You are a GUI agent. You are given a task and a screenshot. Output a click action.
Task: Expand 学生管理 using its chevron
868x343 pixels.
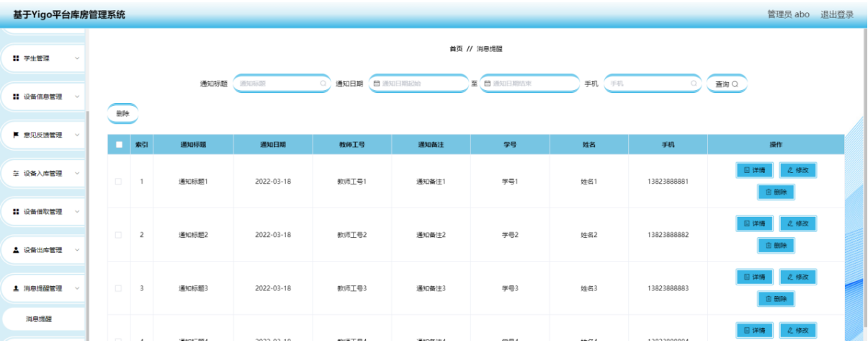[x=77, y=58]
